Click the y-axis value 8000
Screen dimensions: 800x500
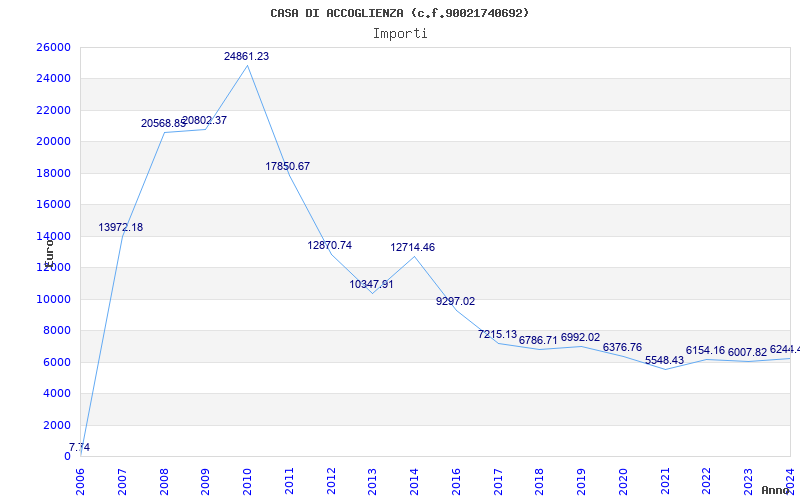pyautogui.click(x=57, y=331)
